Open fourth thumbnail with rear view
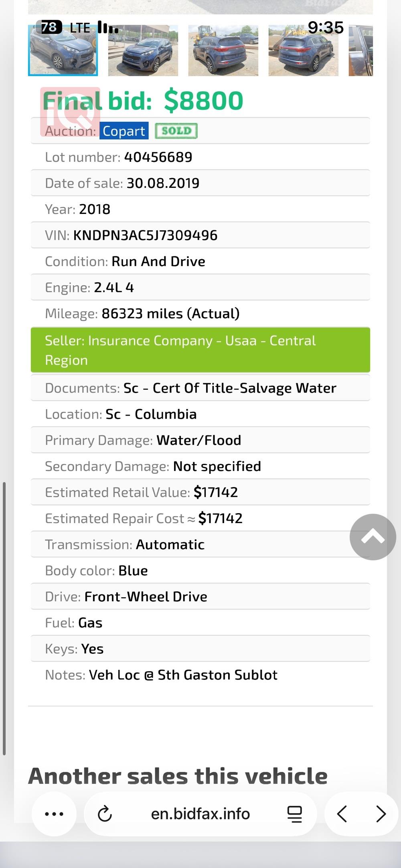Screen dimensions: 401x868 304,50
